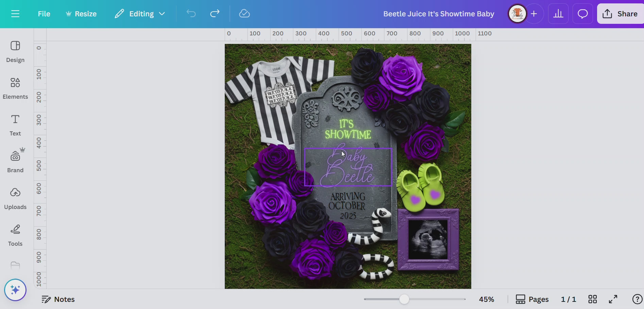Open the Projects folder icon in sidebar
The image size is (644, 309).
click(x=15, y=266)
